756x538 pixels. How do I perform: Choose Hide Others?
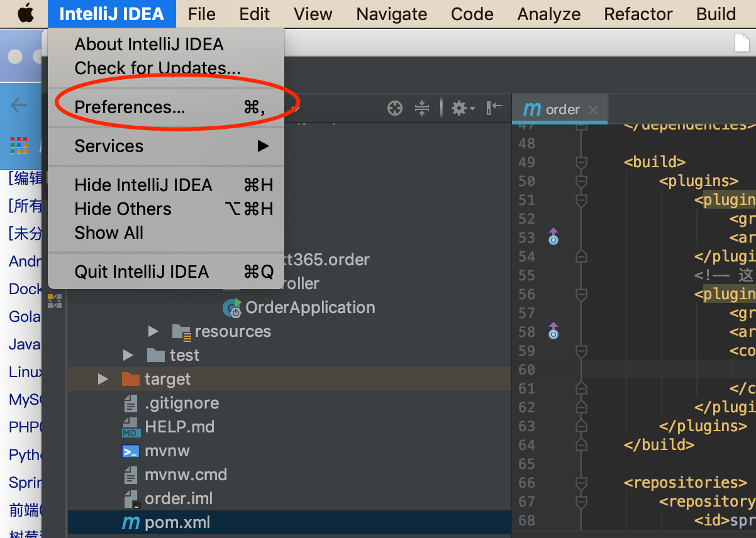click(x=166, y=209)
